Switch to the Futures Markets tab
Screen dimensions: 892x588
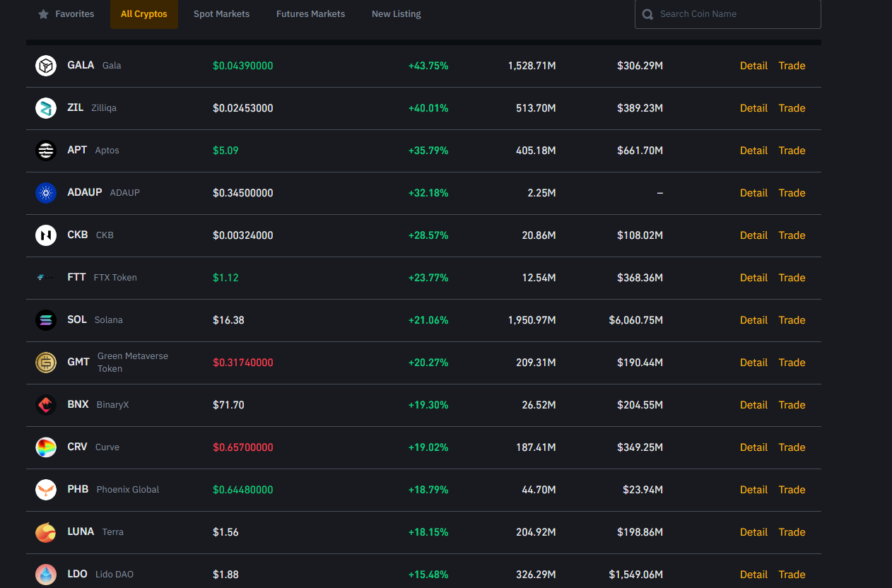point(310,14)
